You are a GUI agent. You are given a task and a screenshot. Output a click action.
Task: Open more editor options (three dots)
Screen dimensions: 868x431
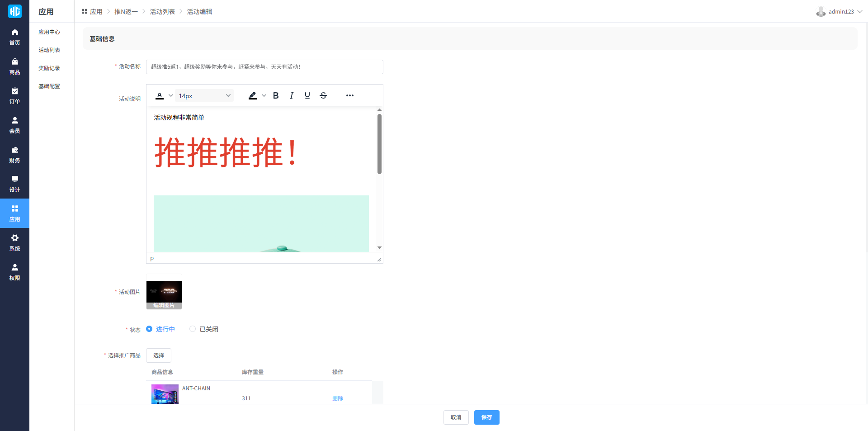coord(349,95)
